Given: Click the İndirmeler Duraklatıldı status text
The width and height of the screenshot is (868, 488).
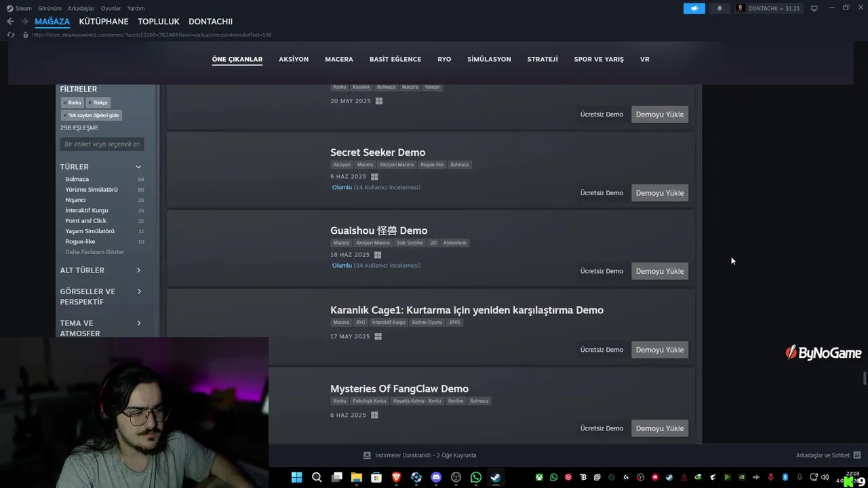Looking at the screenshot, I should pyautogui.click(x=426, y=455).
